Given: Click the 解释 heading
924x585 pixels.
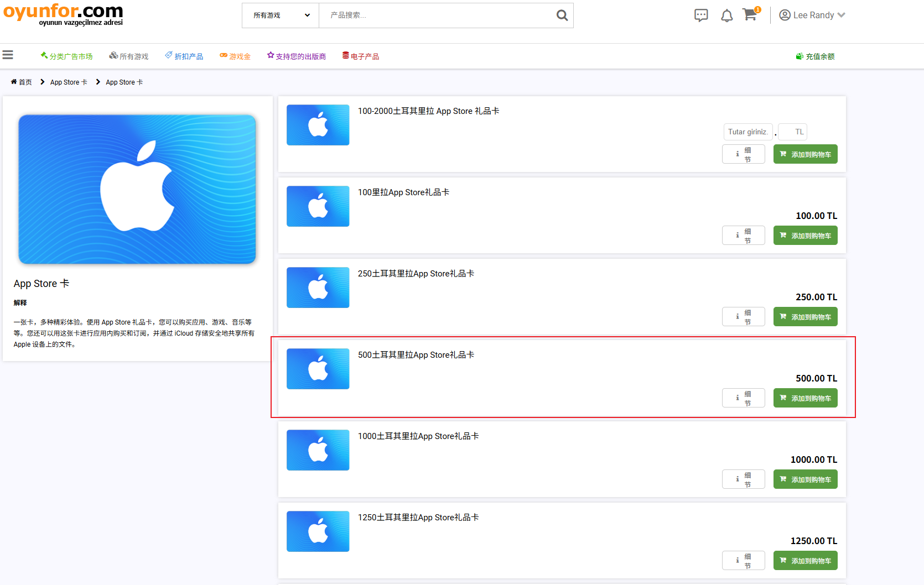Looking at the screenshot, I should coord(20,303).
